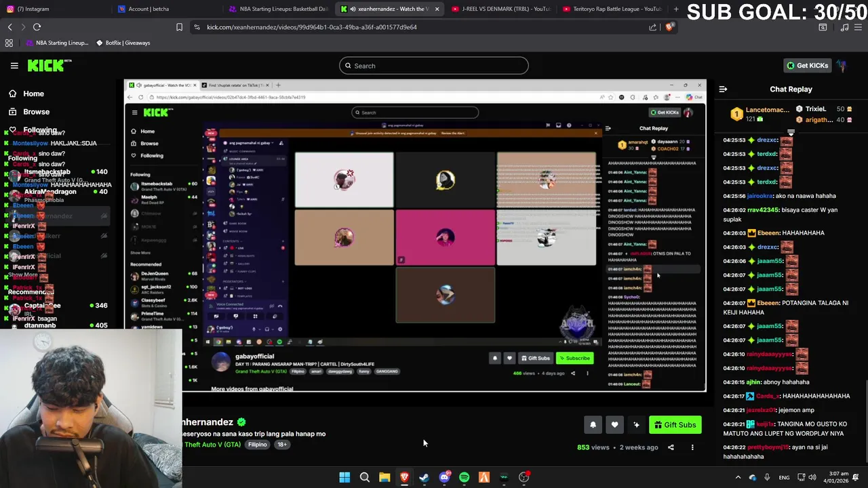
Task: Reload the page with the refresh icon
Action: [37, 27]
